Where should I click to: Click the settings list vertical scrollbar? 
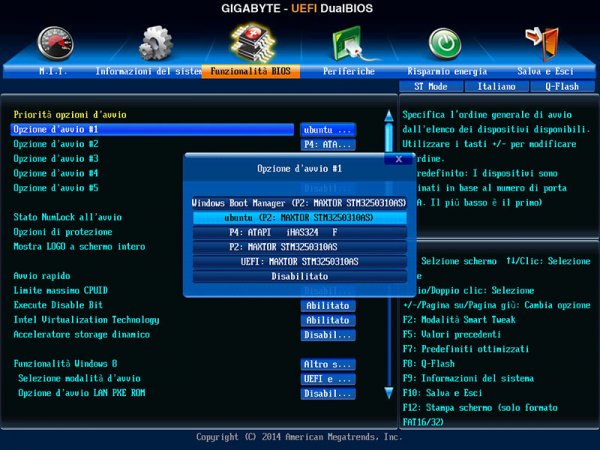click(389, 254)
